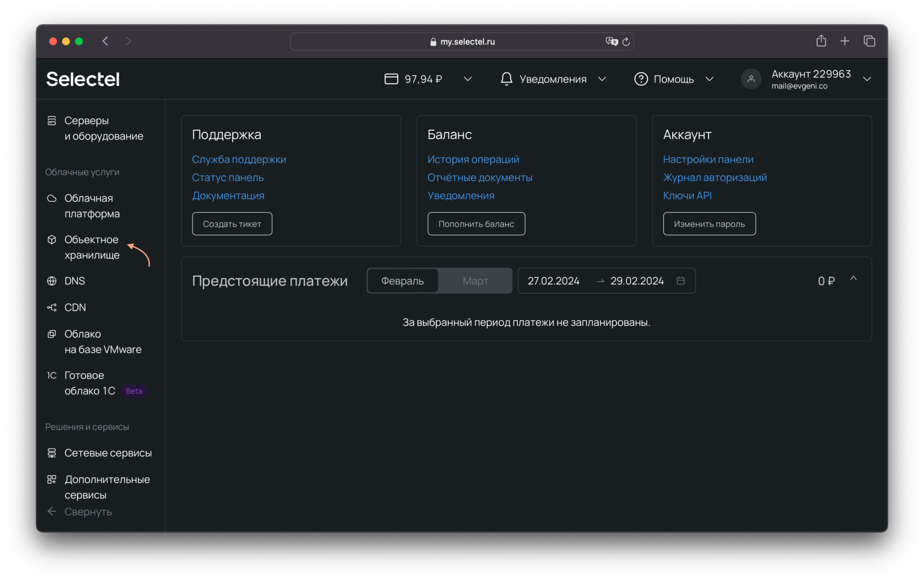This screenshot has height=580, width=924.
Task: Click the browser back arrow
Action: coord(106,41)
